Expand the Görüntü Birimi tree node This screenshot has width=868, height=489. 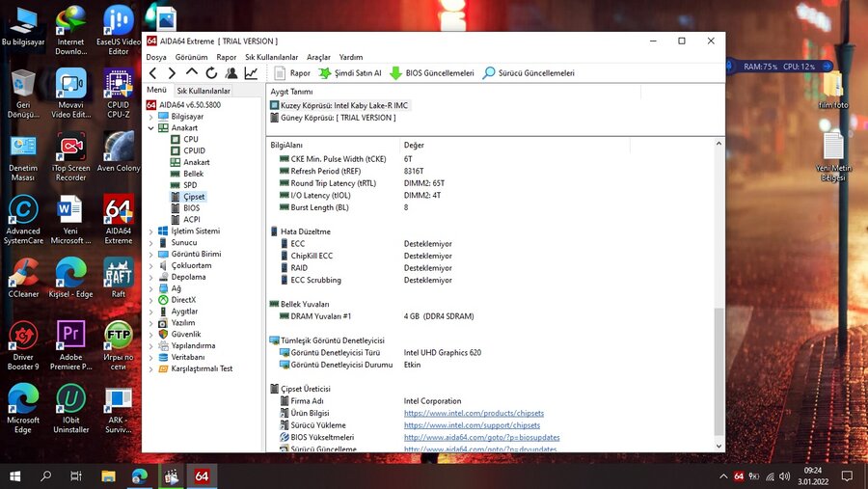click(151, 255)
